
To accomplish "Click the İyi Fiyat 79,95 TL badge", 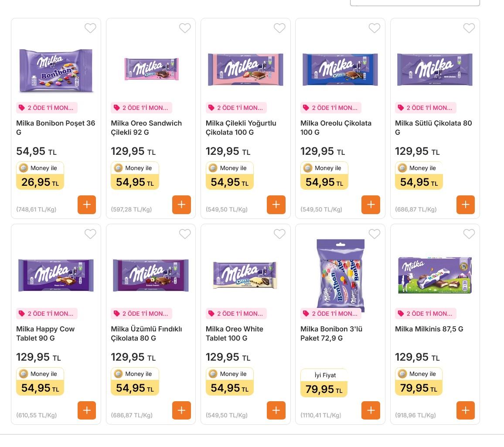I will click(x=324, y=383).
